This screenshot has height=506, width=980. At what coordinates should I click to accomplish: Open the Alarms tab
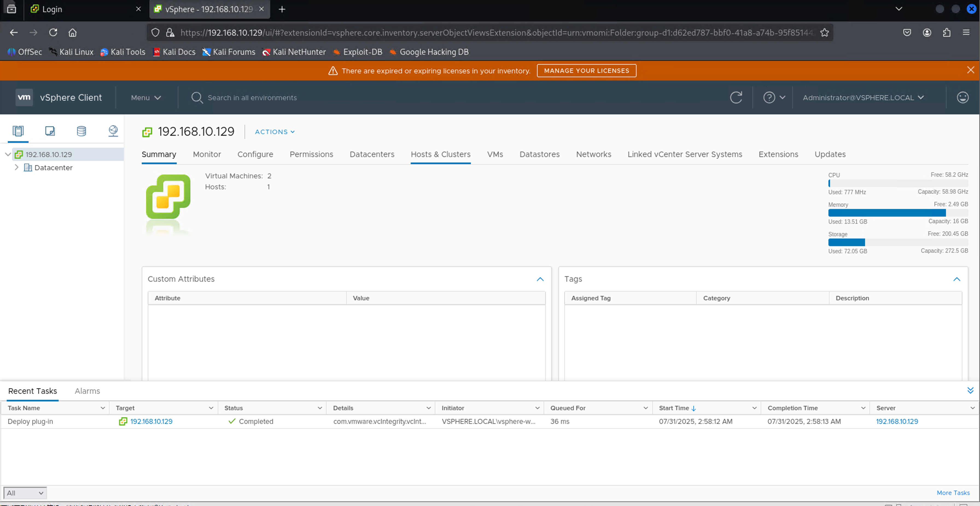[87, 391]
